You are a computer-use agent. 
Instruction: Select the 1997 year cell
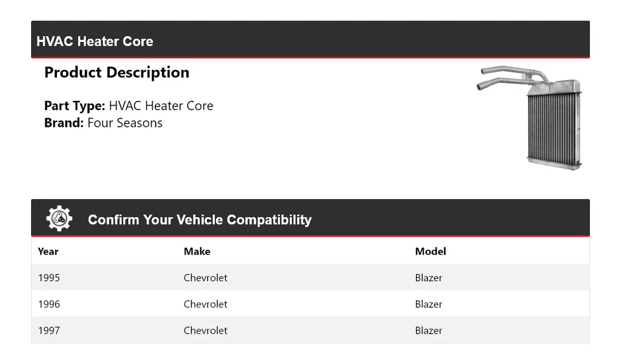point(49,330)
